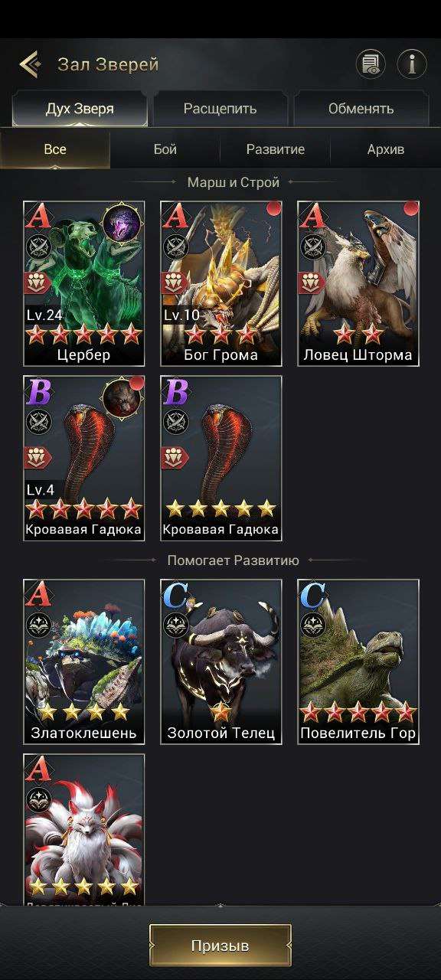The image size is (441, 980).
Task: Tap the purple skill orb on Цербер card
Action: 122,224
